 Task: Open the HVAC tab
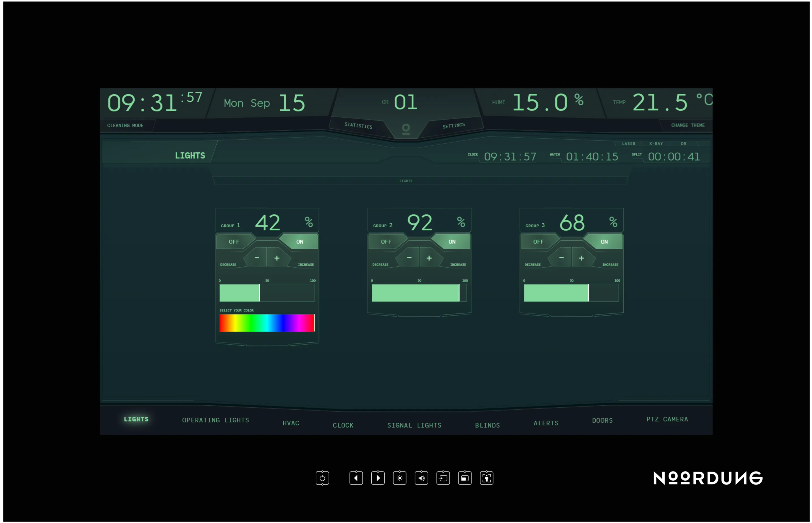(291, 423)
